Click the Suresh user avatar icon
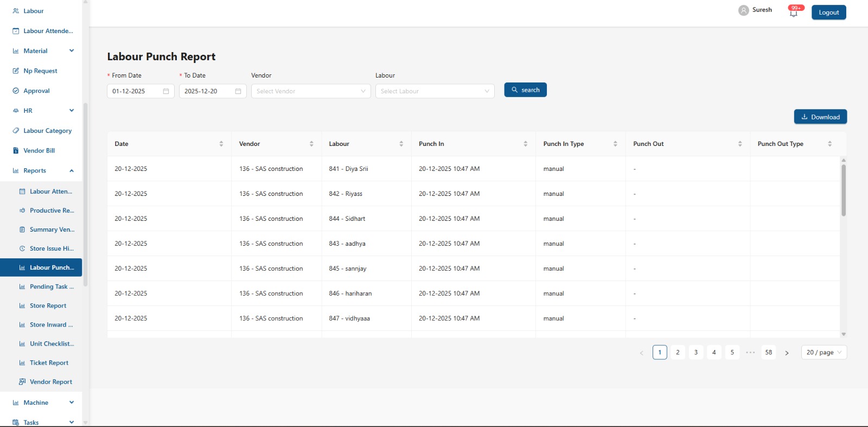Viewport: 868px width, 427px height. coord(743,10)
